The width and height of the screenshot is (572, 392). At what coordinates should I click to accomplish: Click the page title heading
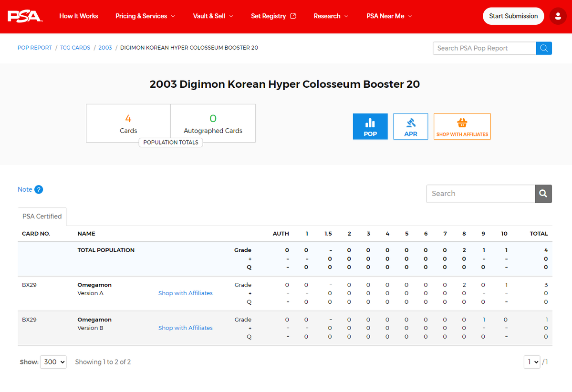284,84
